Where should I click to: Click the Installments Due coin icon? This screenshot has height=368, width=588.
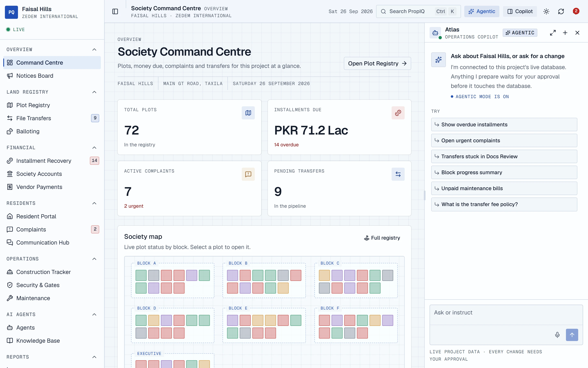click(398, 113)
